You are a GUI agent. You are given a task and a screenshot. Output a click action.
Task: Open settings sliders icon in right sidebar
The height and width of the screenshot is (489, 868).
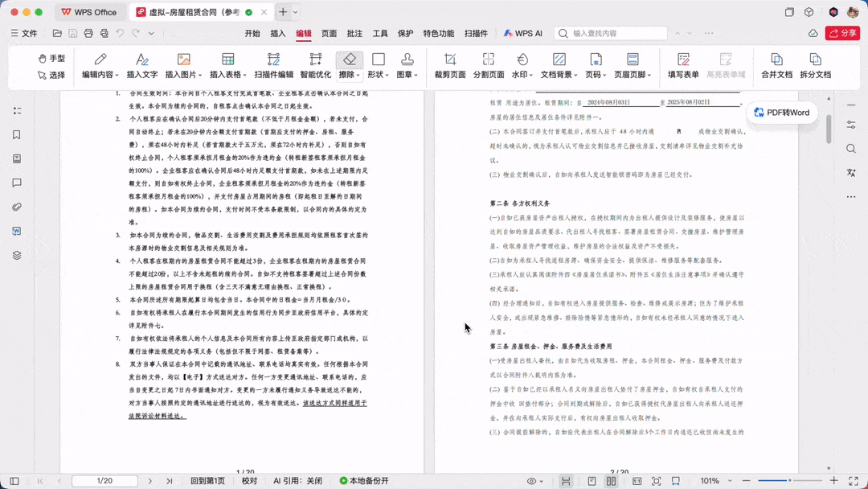point(851,125)
